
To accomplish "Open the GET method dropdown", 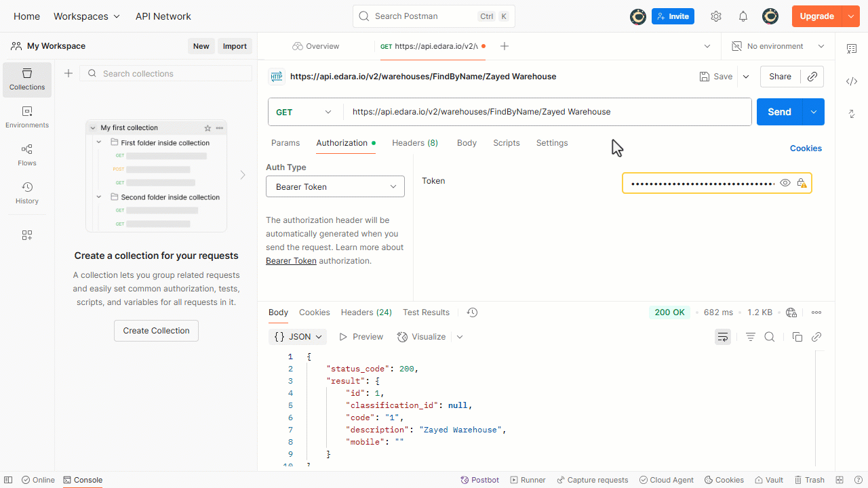I will coord(305,112).
